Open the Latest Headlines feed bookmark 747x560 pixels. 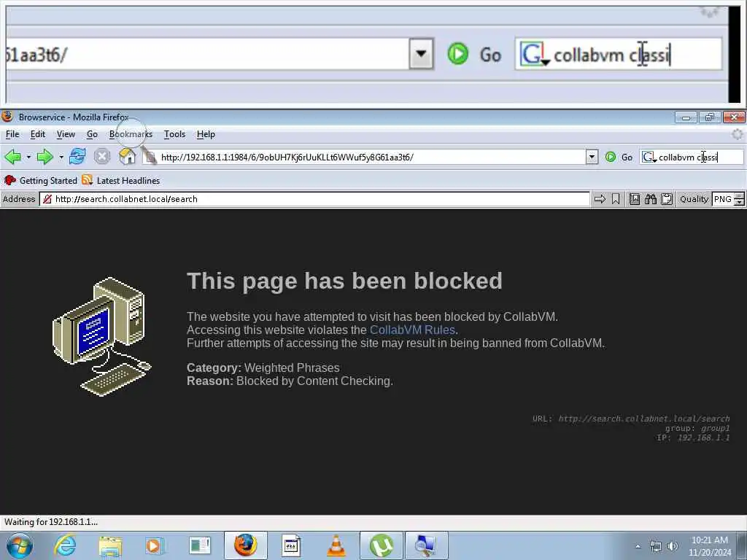pyautogui.click(x=120, y=181)
